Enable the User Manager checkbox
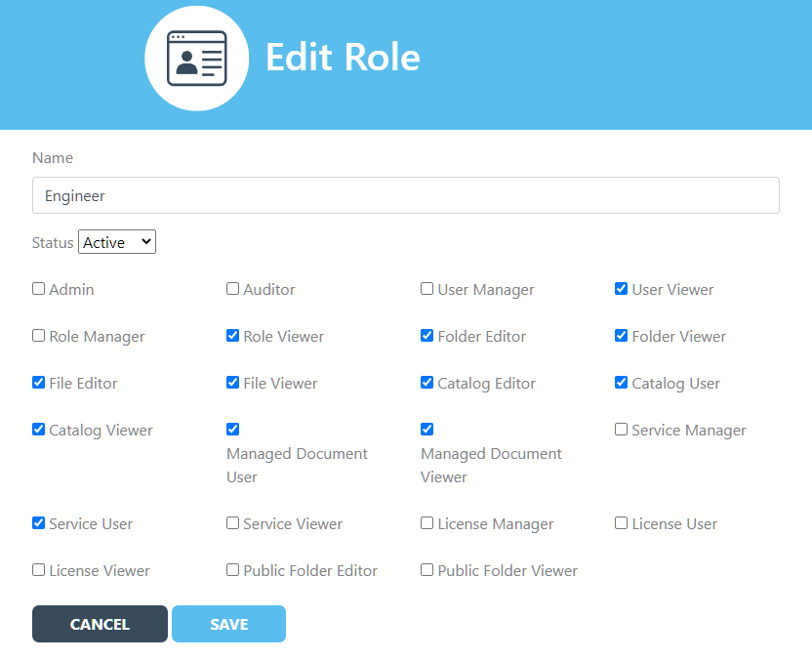 [426, 288]
